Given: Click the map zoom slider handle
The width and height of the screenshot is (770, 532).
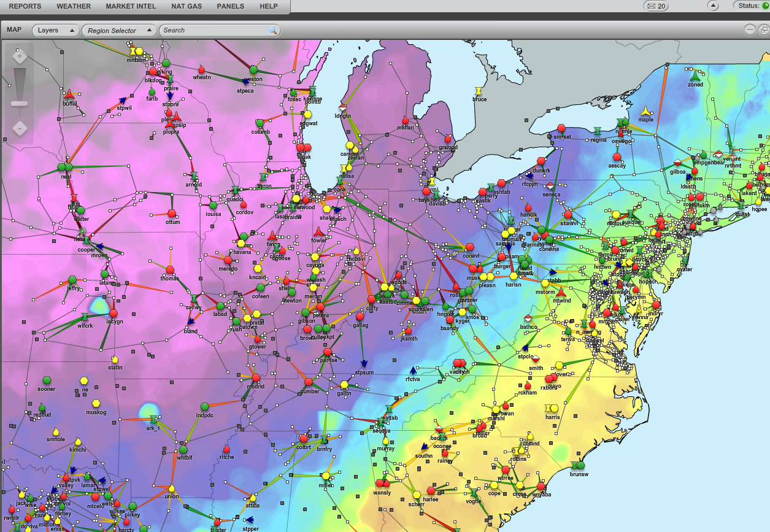Looking at the screenshot, I should pyautogui.click(x=20, y=103).
